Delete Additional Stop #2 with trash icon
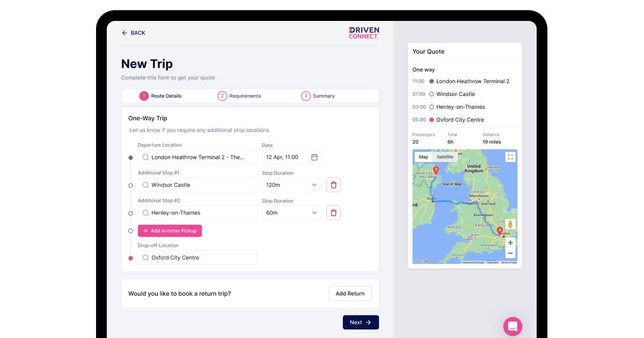Image resolution: width=644 pixels, height=338 pixels. tap(334, 213)
